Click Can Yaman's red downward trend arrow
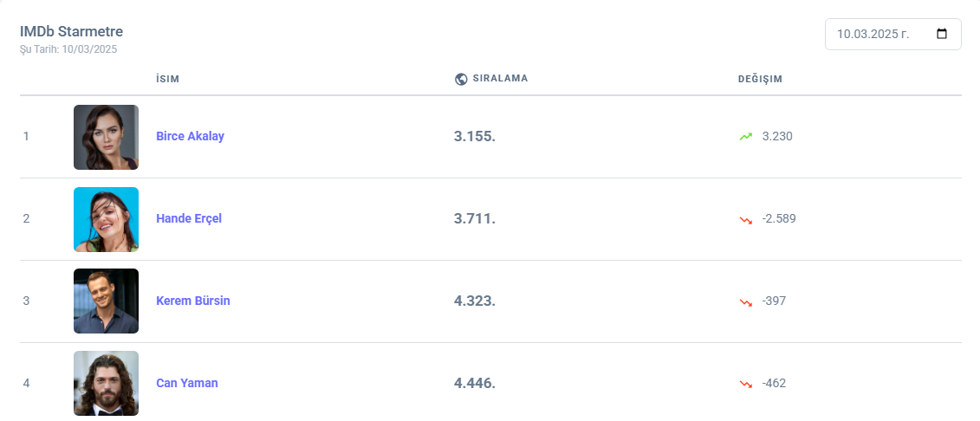The image size is (980, 421). tap(745, 384)
